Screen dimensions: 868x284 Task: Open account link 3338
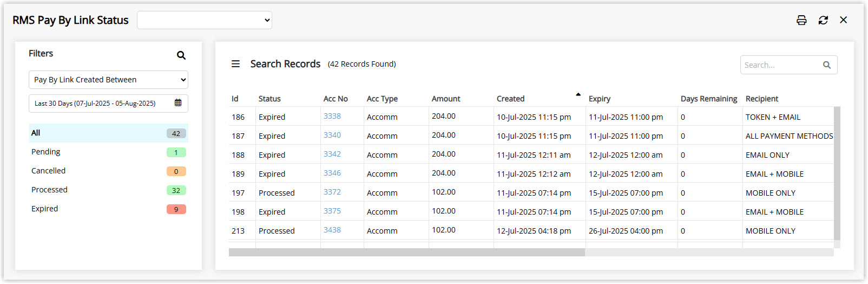tap(332, 116)
